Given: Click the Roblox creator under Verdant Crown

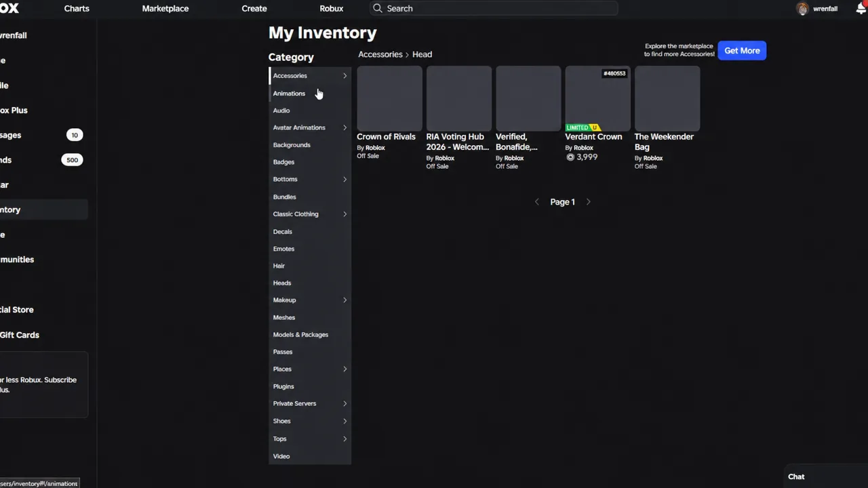Looking at the screenshot, I should tap(583, 148).
